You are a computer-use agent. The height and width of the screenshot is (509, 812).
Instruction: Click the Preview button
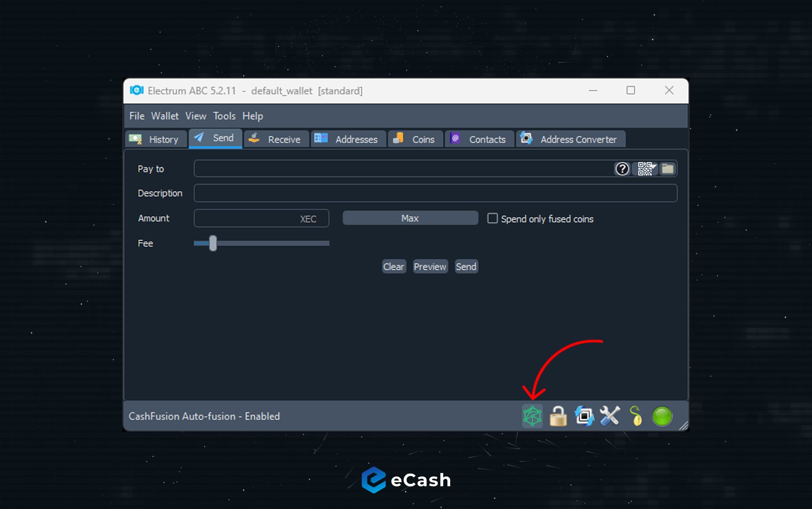430,267
